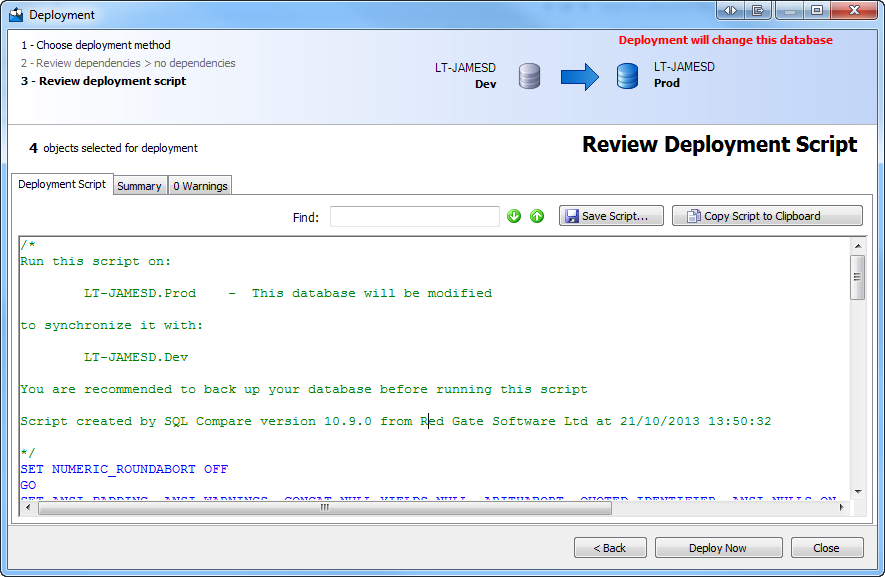Click the Find next green down arrow

[514, 216]
